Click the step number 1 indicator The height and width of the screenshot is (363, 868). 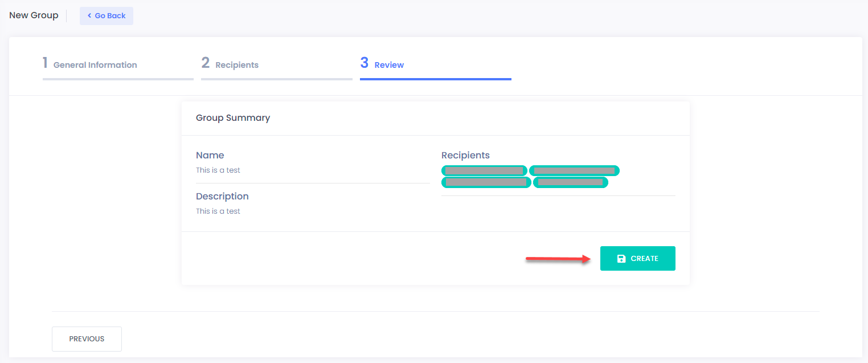coord(45,63)
